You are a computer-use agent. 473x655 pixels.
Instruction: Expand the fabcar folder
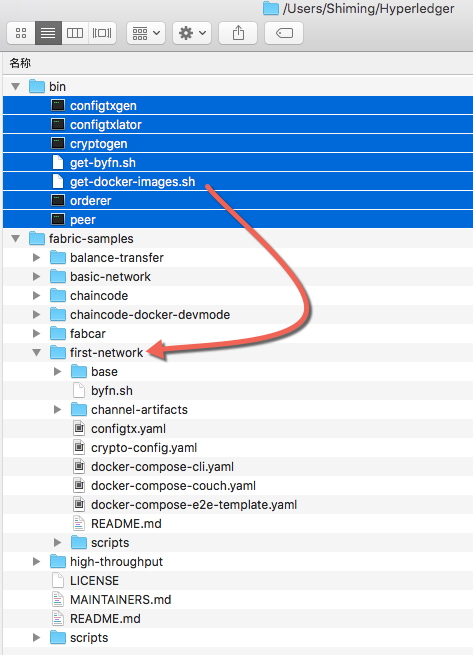click(x=37, y=334)
